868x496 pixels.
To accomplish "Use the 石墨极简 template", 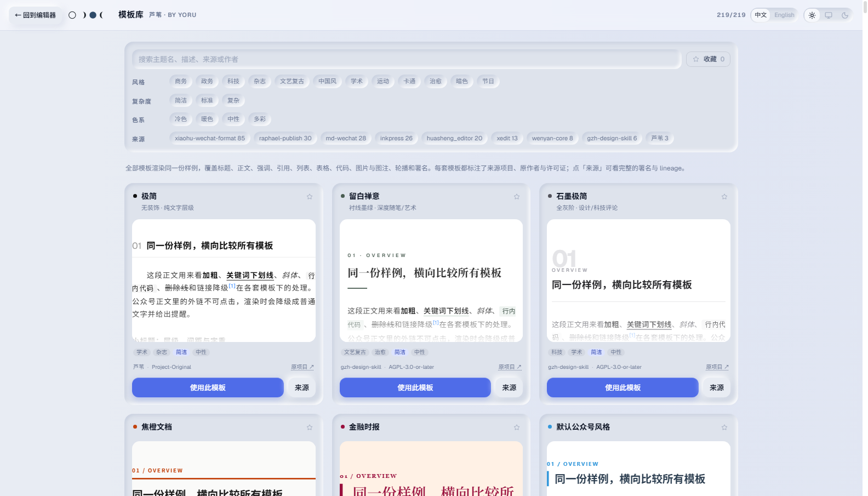I will (x=623, y=387).
